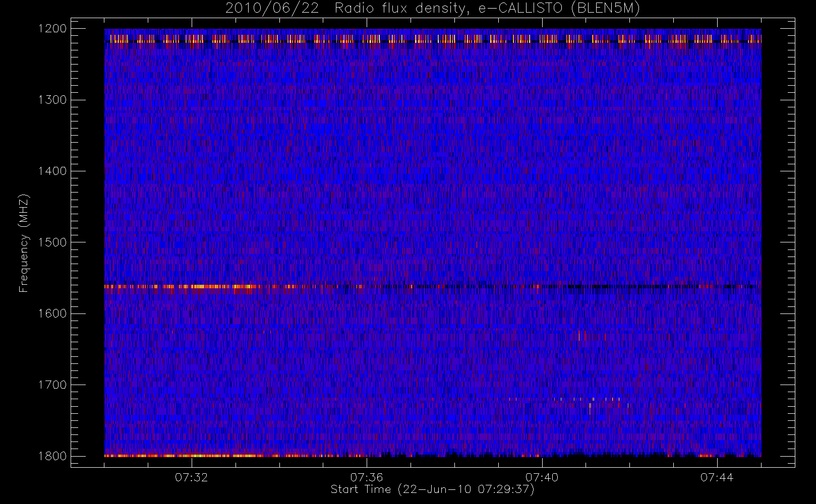Select the 1200 frequency axis label
Image resolution: width=816 pixels, height=504 pixels.
point(52,29)
